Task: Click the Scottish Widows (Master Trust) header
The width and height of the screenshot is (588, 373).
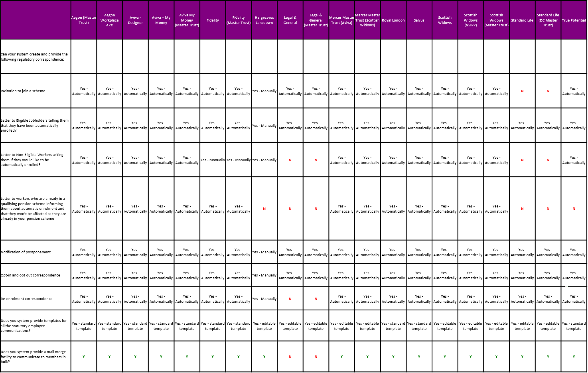Action: 497,20
